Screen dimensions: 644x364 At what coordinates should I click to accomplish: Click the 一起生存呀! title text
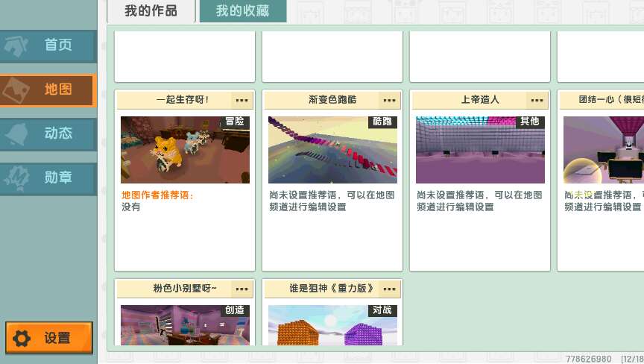(183, 99)
